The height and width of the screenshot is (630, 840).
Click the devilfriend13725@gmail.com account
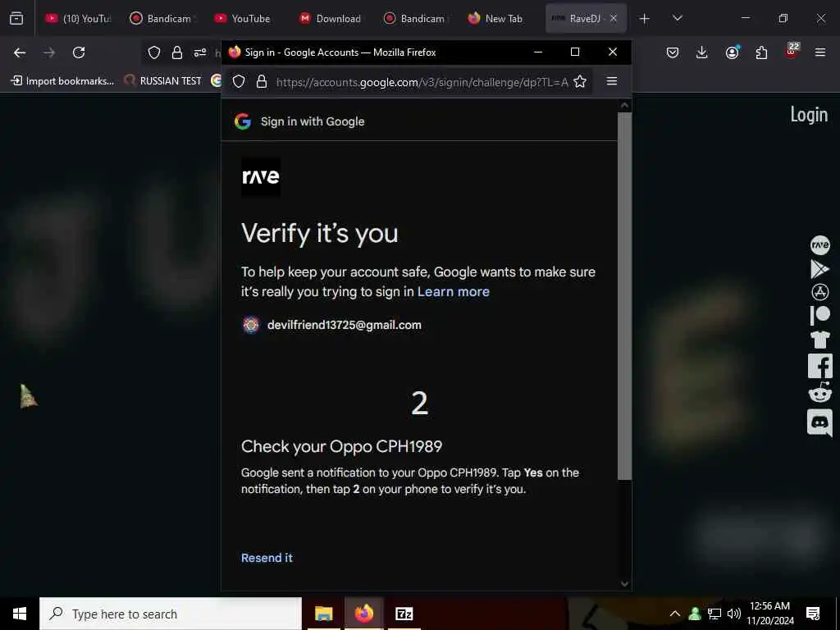pyautogui.click(x=332, y=325)
